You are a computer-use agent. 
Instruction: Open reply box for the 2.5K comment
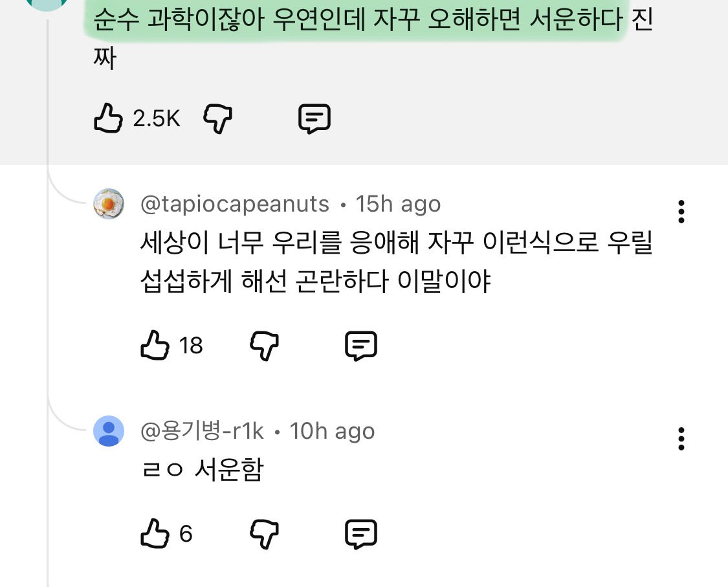point(315,118)
